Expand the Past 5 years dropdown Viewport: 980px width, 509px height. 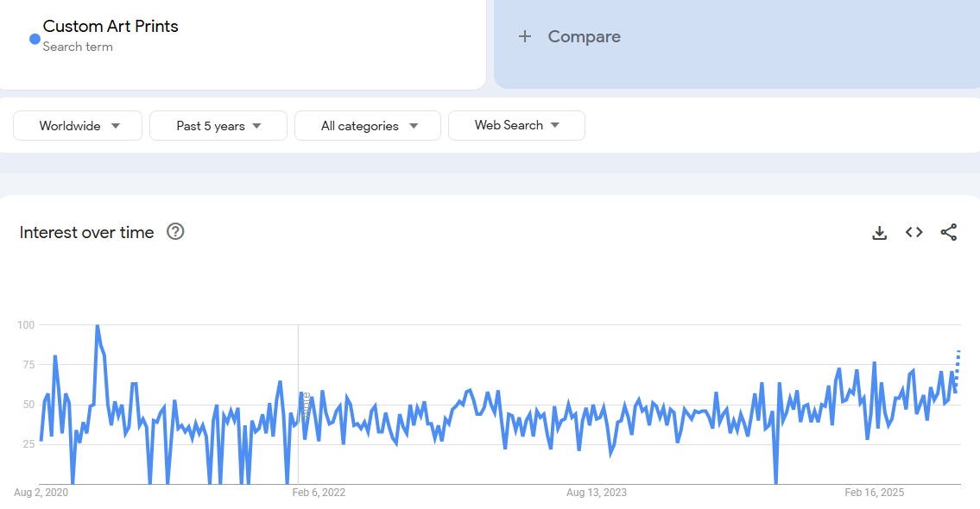218,126
